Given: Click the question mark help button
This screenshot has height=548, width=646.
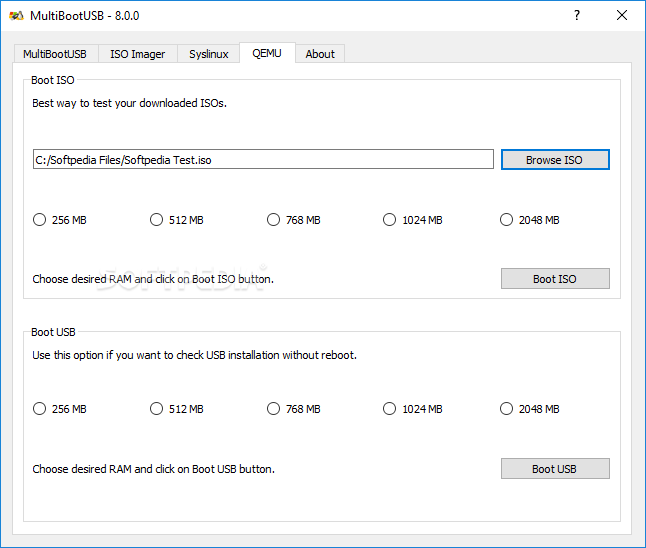Looking at the screenshot, I should tap(577, 15).
